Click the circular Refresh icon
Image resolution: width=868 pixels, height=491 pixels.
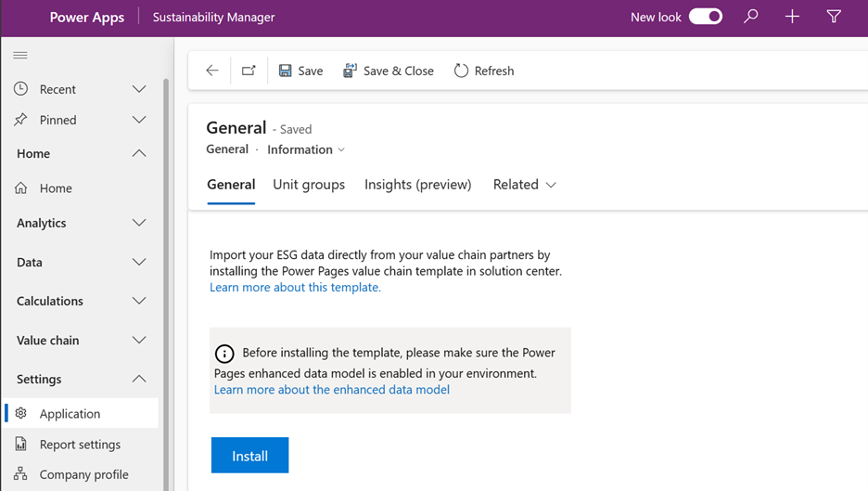pos(461,71)
